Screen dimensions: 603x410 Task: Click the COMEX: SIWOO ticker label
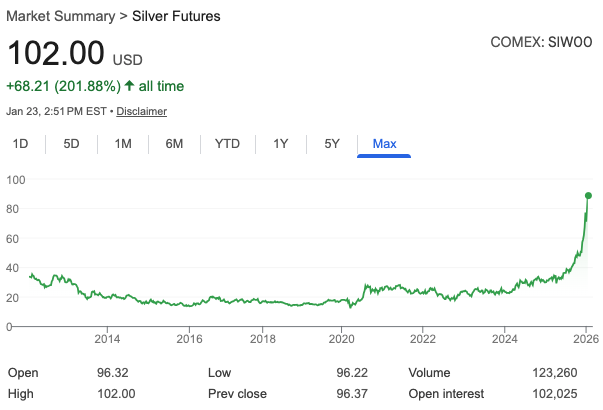[541, 42]
